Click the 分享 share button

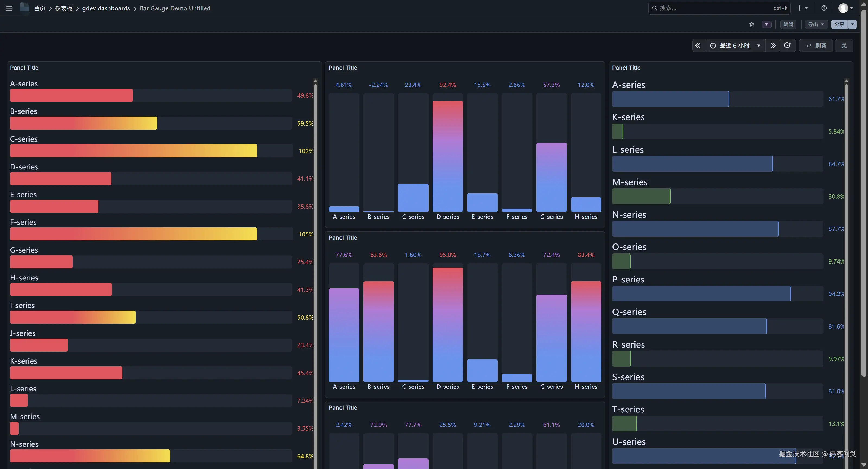(839, 24)
